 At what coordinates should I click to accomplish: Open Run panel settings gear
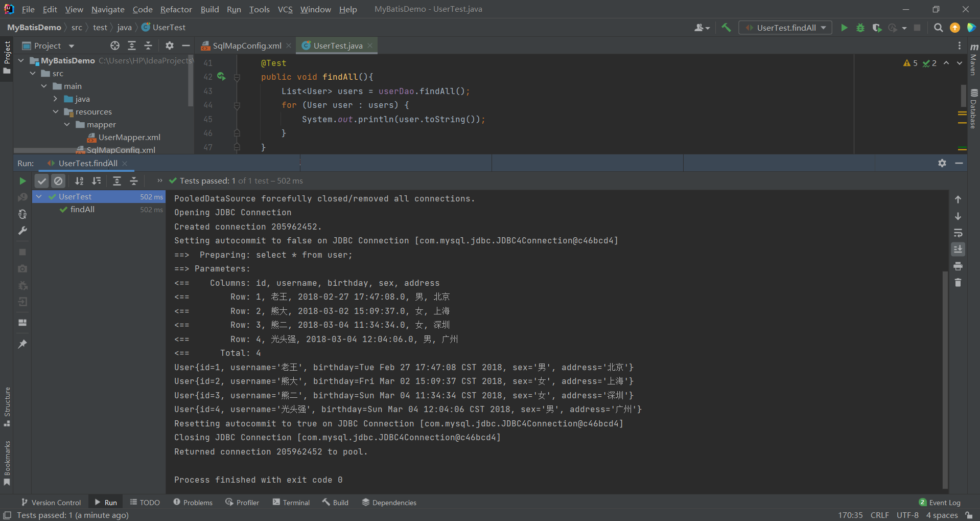[x=942, y=163]
